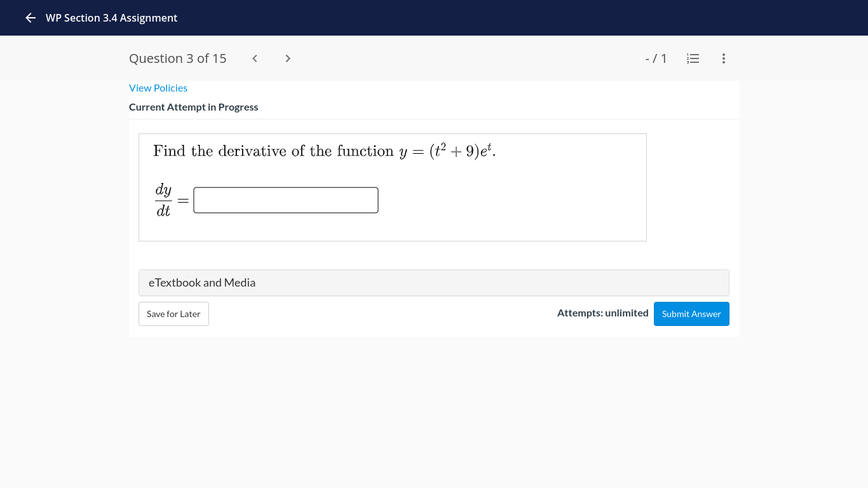Click inside the dy/dt answer box
Image resolution: width=868 pixels, height=488 pixels.
[x=285, y=200]
